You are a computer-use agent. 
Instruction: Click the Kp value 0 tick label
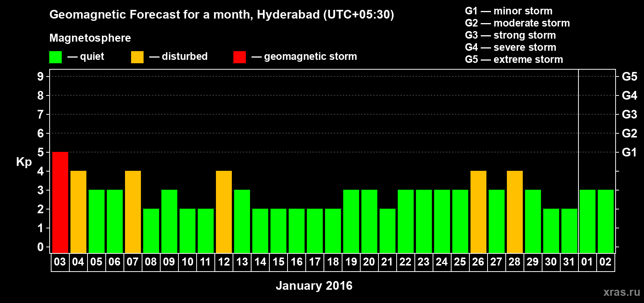[x=41, y=247]
